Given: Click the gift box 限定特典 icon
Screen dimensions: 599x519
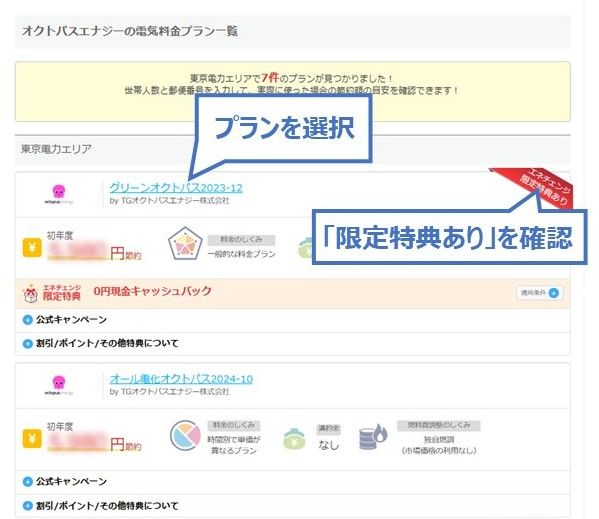Looking at the screenshot, I should (x=30, y=293).
